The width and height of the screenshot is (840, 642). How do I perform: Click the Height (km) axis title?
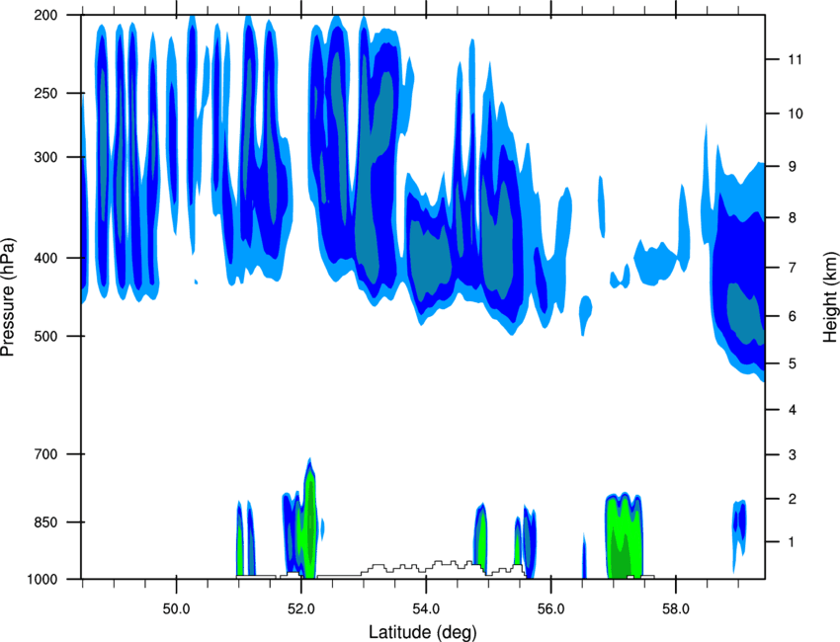point(830,297)
